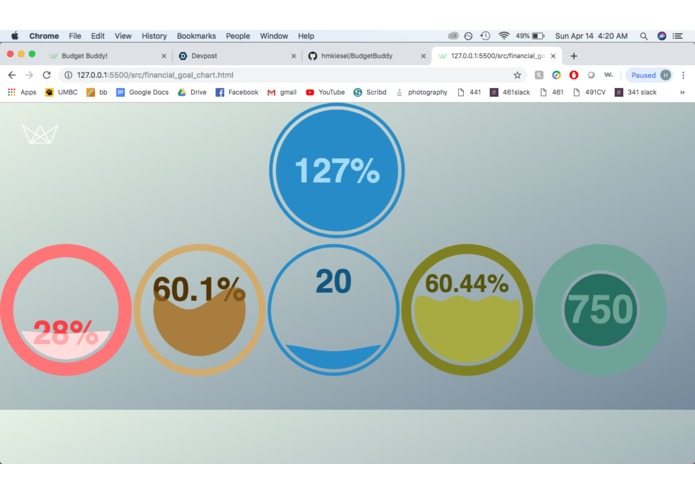
Task: Close the 127.0.0.1:5500 financial_goal tab
Action: coord(553,56)
